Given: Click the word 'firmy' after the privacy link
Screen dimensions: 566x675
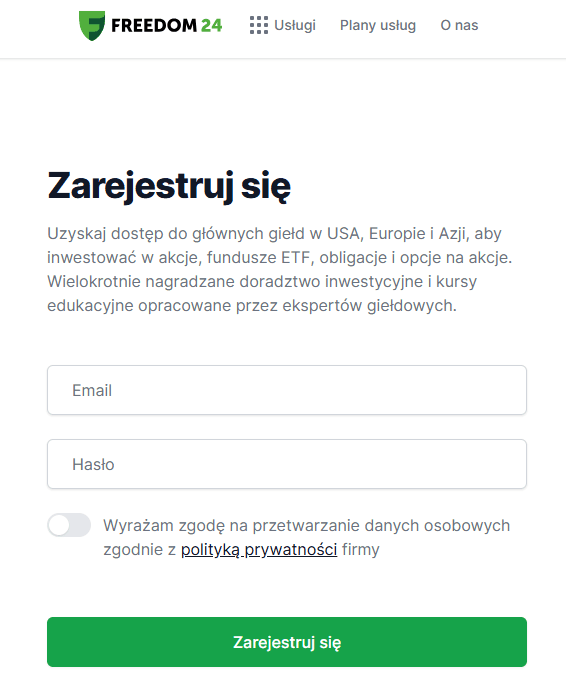Looking at the screenshot, I should click(x=361, y=550).
